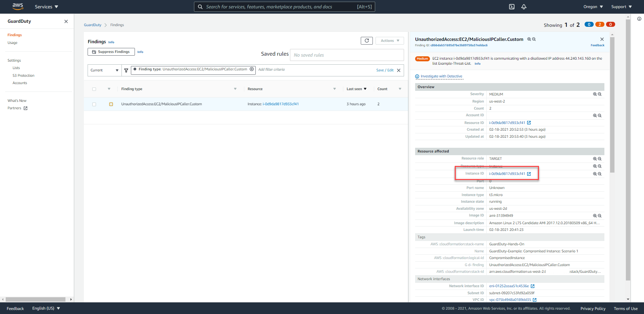The image size is (644, 314).
Task: Include MEDIUM severity using zoom-in icon
Action: pos(595,94)
